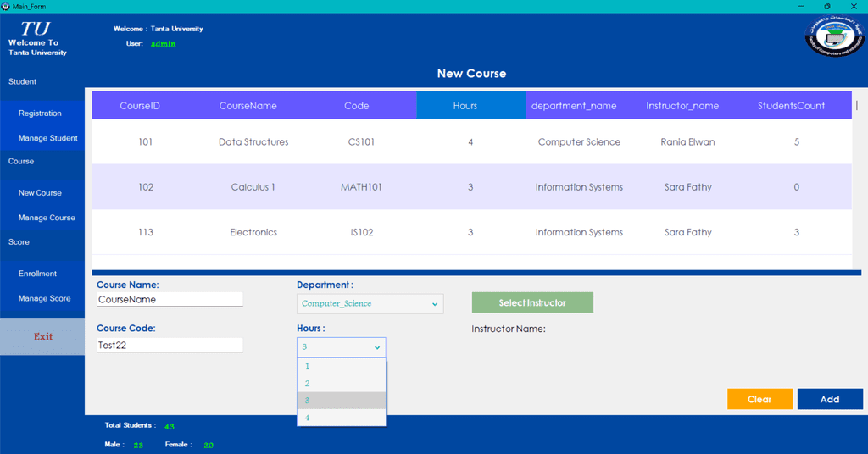The width and height of the screenshot is (868, 454).
Task: Open the Department dropdown
Action: [x=370, y=303]
